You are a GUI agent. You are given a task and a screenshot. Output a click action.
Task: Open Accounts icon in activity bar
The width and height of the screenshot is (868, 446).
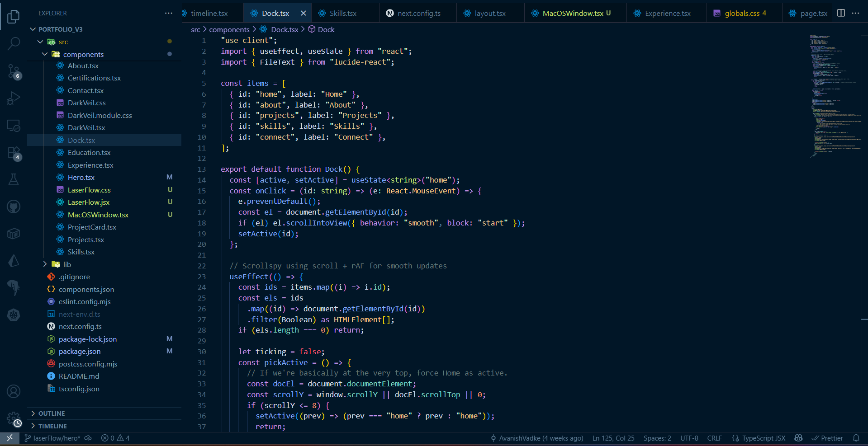(14, 391)
